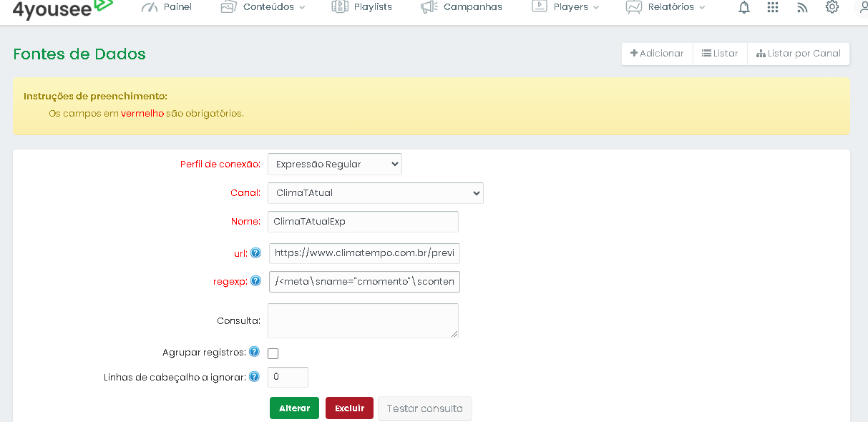Click the Adicionar button
Image resolution: width=868 pixels, height=422 pixels.
pos(657,54)
